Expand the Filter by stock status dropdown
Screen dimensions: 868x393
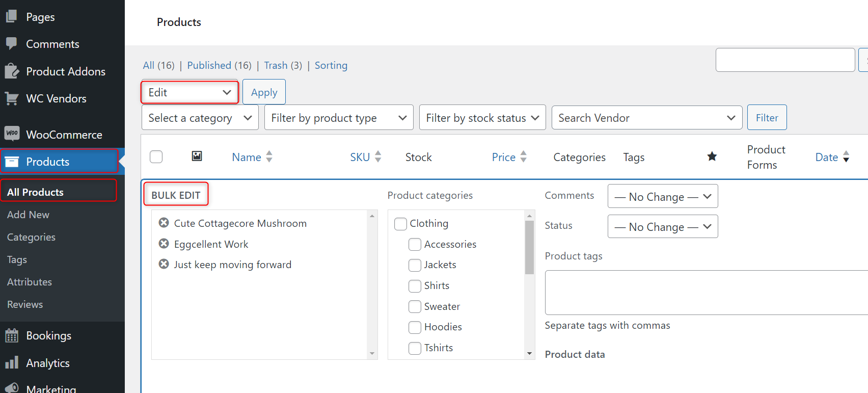click(x=482, y=118)
